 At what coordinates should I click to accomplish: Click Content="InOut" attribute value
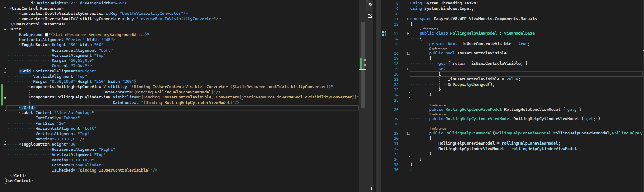79,66
